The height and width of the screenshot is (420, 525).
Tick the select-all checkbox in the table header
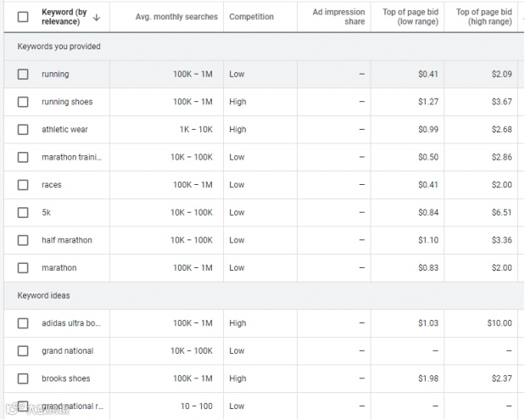click(x=23, y=17)
